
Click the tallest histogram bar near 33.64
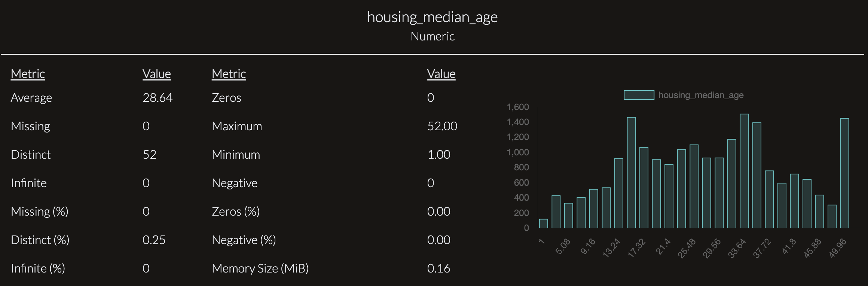(x=744, y=171)
